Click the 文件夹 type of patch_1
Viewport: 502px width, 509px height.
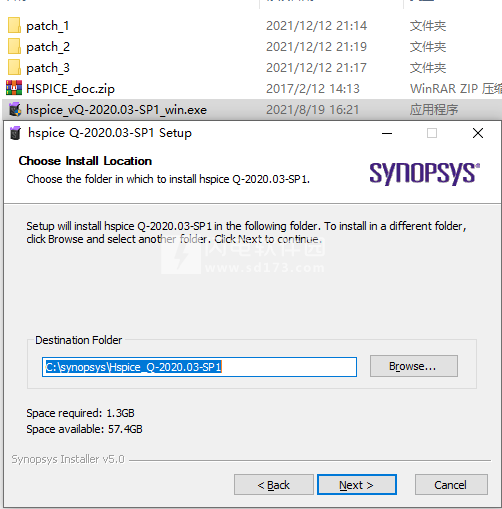428,26
